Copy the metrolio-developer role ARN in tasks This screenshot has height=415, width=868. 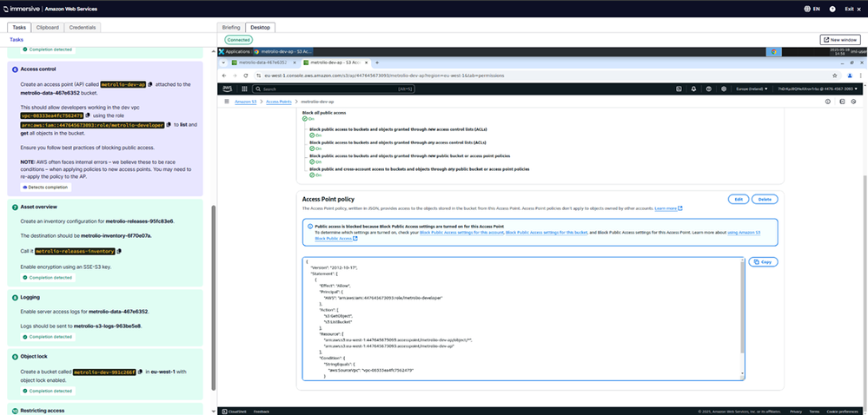tap(169, 126)
